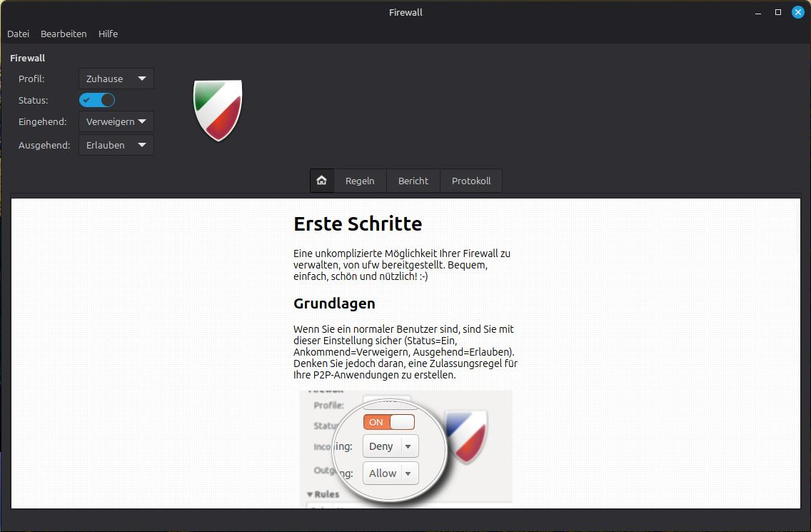Switch to the Protokoll tab
This screenshot has width=811, height=532.
[x=471, y=181]
